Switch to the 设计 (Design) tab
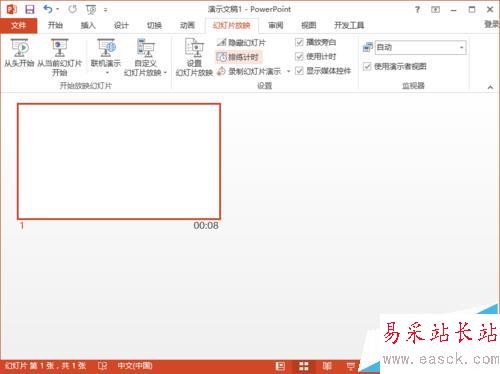 point(121,25)
